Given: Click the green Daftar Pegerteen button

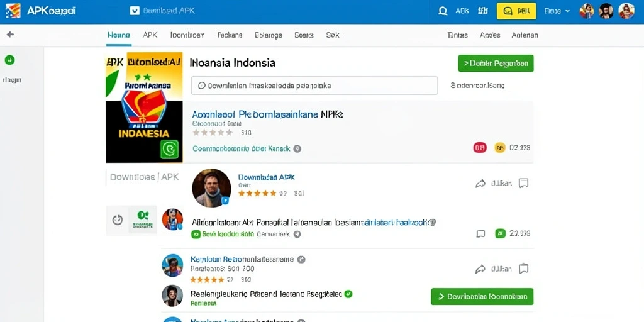Looking at the screenshot, I should [x=496, y=64].
